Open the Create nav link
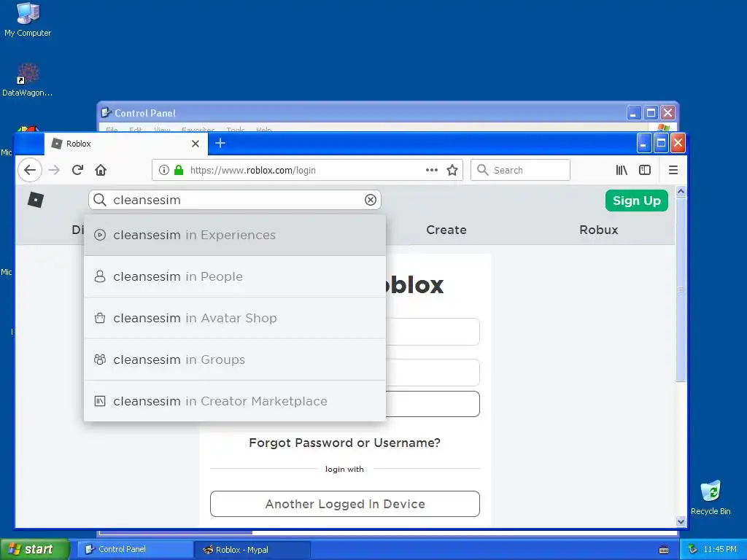747x560 pixels. (x=446, y=230)
